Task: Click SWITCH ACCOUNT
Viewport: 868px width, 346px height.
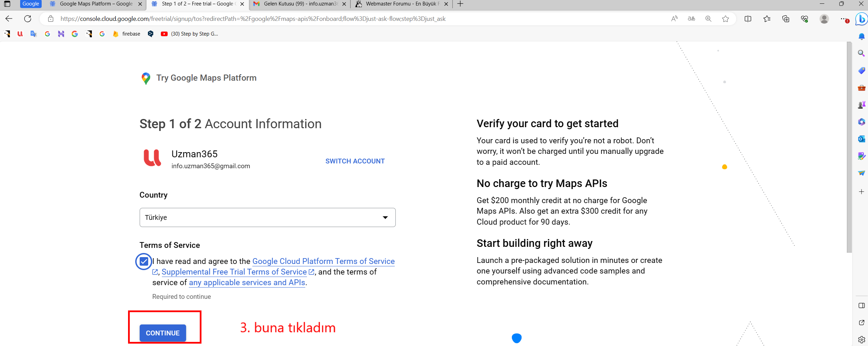Action: (x=355, y=161)
